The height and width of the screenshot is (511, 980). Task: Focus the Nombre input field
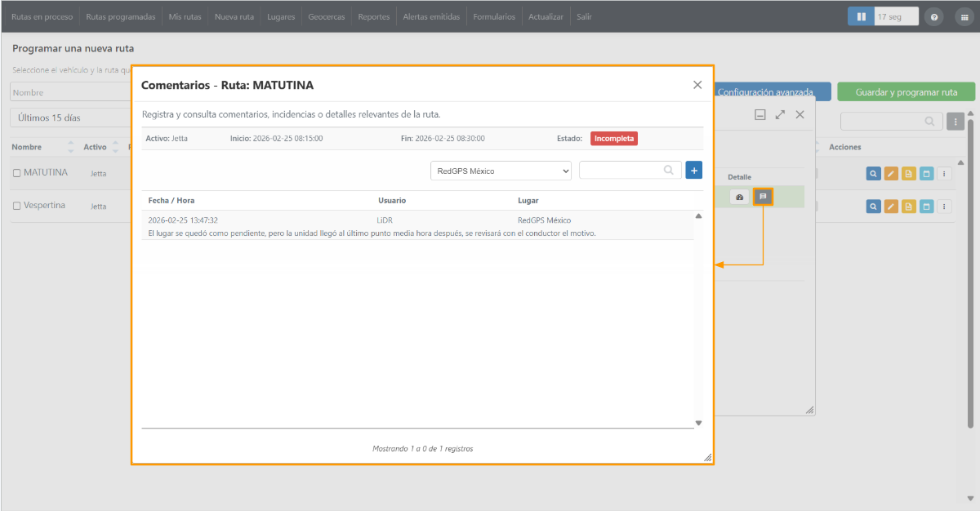(x=71, y=92)
